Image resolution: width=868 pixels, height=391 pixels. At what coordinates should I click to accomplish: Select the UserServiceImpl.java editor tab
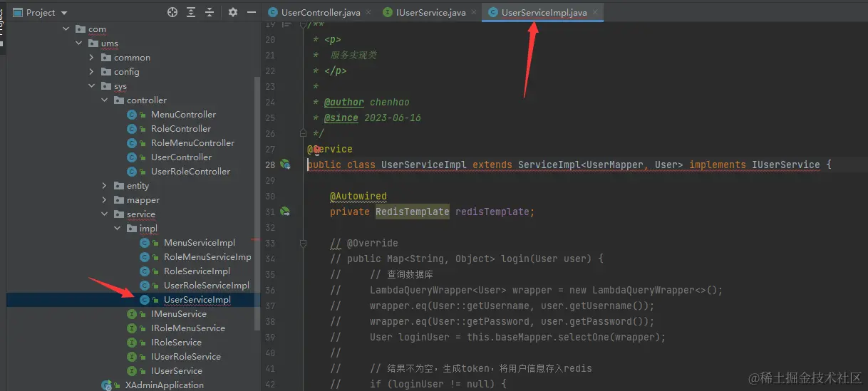[544, 12]
